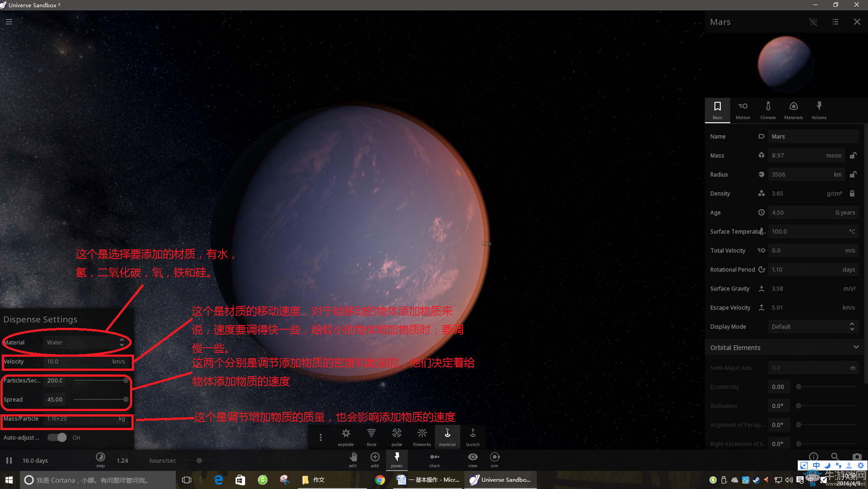Screen dimensions: 868x489
Task: Click the Age clock icon
Action: [761, 212]
